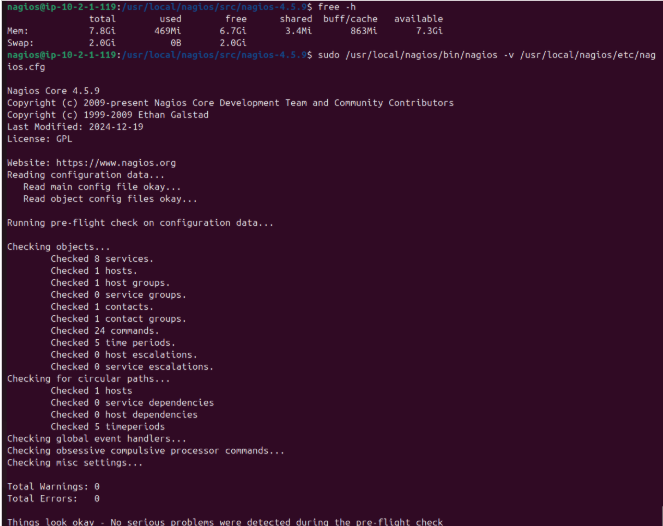The height and width of the screenshot is (526, 663).
Task: Click the "Total Errors: 0" line
Action: coord(53,498)
